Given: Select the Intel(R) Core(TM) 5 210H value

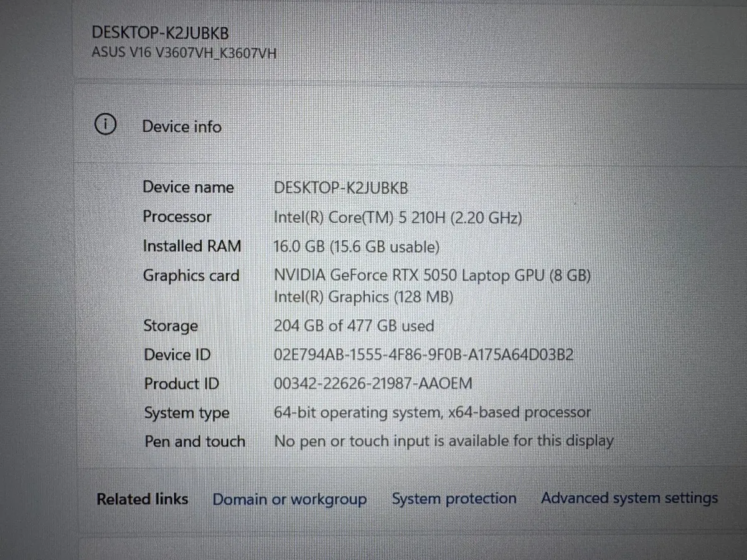Looking at the screenshot, I should (x=398, y=218).
